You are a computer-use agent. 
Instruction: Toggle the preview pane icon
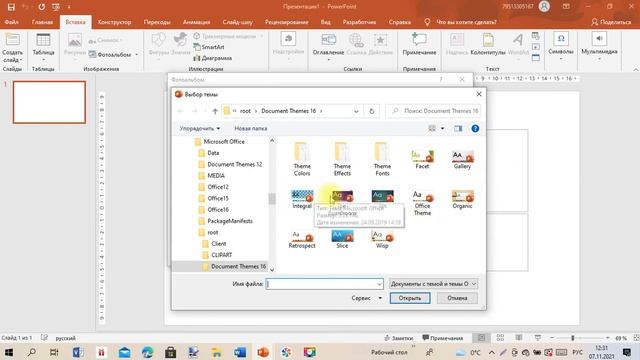click(x=458, y=129)
